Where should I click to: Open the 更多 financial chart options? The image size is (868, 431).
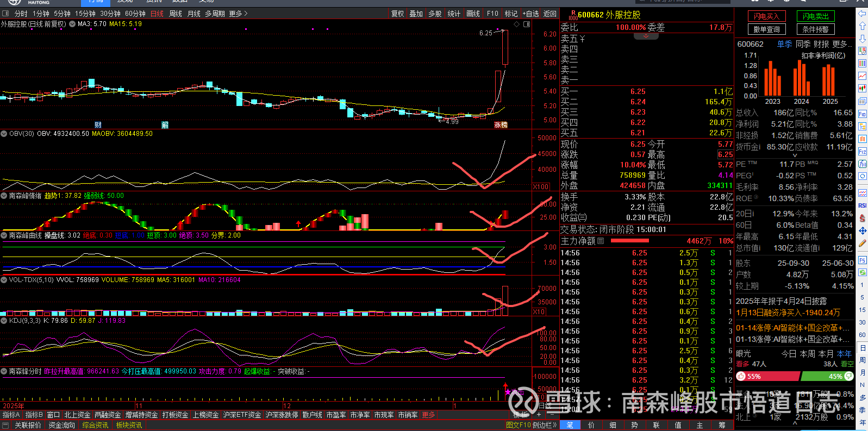pos(842,44)
